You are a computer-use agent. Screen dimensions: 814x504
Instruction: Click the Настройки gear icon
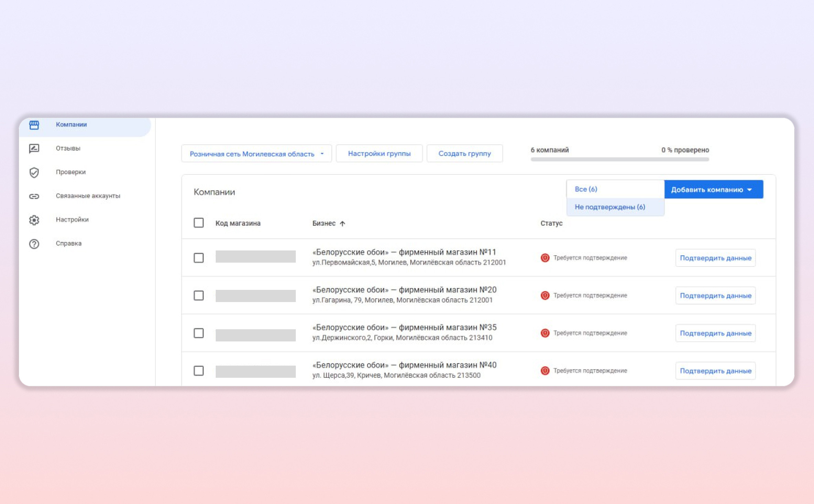pos(34,220)
